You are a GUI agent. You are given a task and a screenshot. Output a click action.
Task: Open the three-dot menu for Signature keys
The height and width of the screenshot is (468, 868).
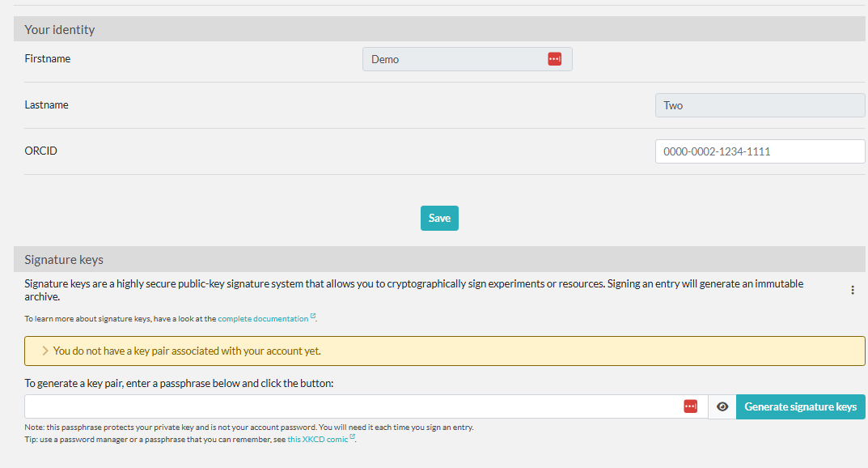[852, 290]
